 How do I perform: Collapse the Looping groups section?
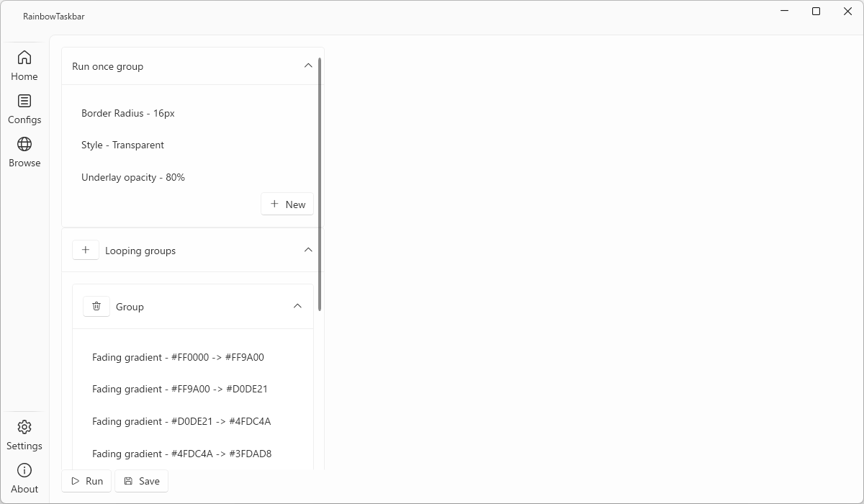(x=308, y=250)
